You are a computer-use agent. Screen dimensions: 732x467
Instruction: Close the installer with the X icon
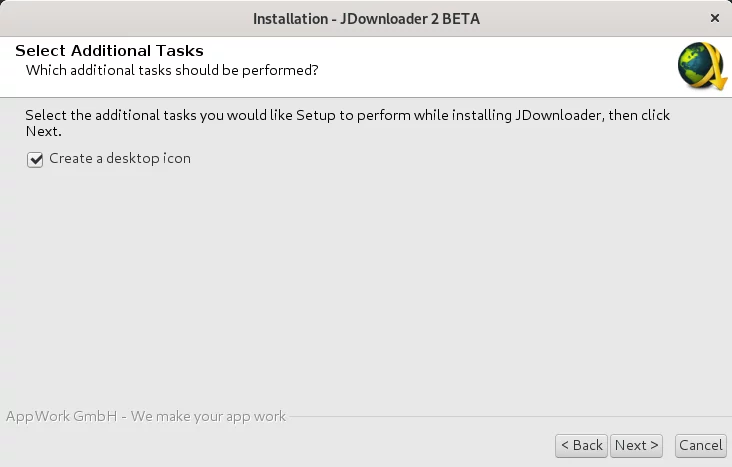715,18
